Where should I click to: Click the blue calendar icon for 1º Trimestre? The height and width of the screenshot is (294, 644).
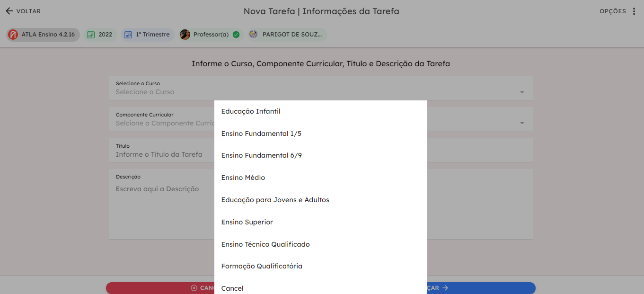(128, 35)
